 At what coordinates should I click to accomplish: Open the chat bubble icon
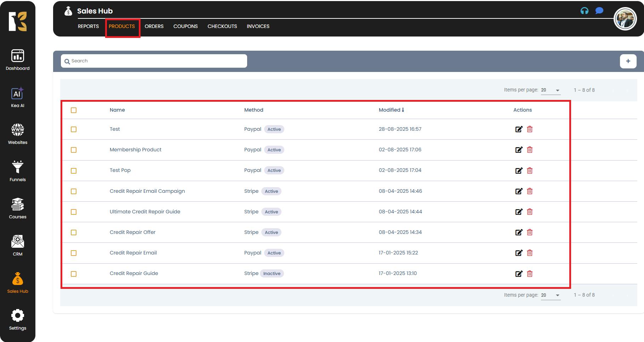point(599,11)
